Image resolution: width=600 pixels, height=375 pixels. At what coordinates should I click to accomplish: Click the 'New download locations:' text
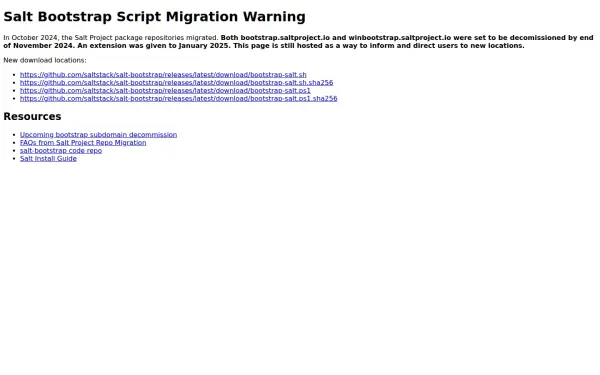point(45,60)
